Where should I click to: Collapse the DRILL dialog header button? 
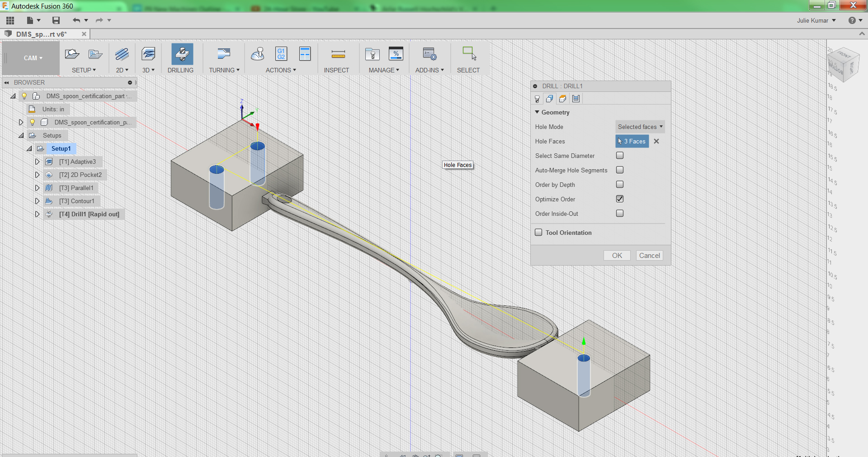pyautogui.click(x=535, y=86)
